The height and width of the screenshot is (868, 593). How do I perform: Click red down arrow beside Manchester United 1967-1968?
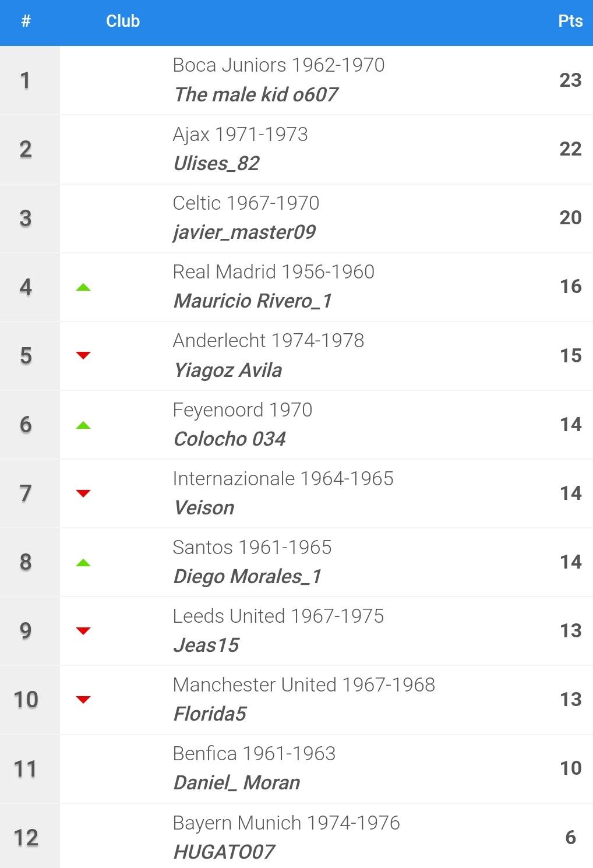pyautogui.click(x=83, y=700)
